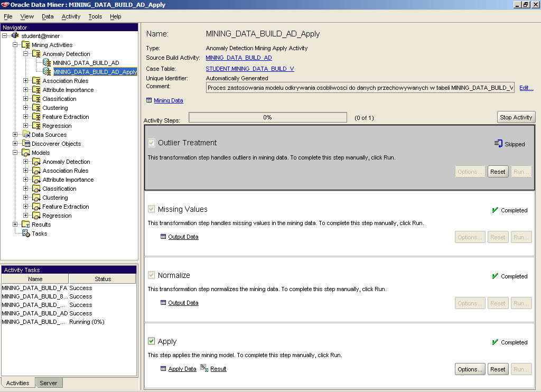Image resolution: width=541 pixels, height=392 pixels.
Task: Open the Result link in Apply step
Action: (218, 369)
